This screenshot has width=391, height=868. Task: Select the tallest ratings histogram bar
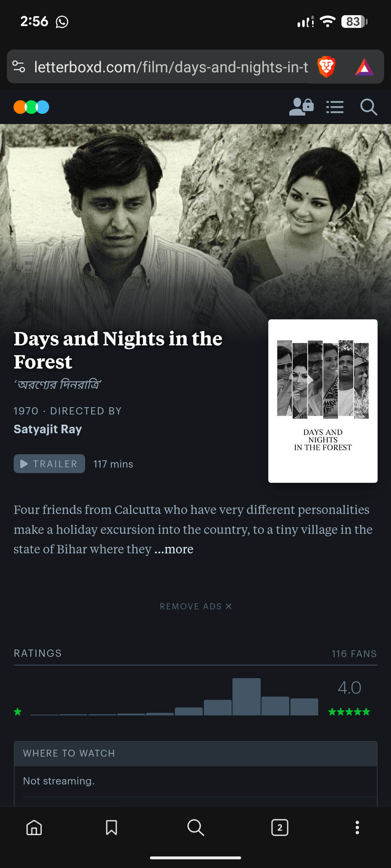[246, 697]
